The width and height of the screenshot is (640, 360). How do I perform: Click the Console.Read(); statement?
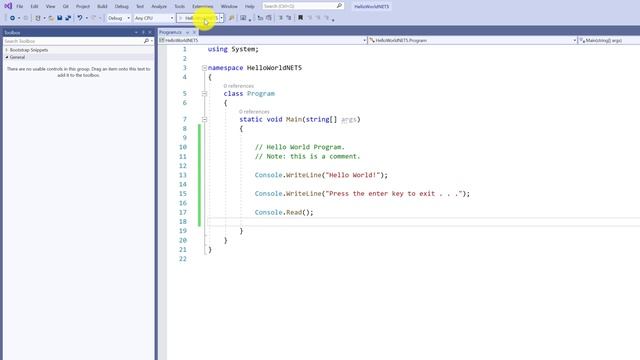tap(284, 212)
